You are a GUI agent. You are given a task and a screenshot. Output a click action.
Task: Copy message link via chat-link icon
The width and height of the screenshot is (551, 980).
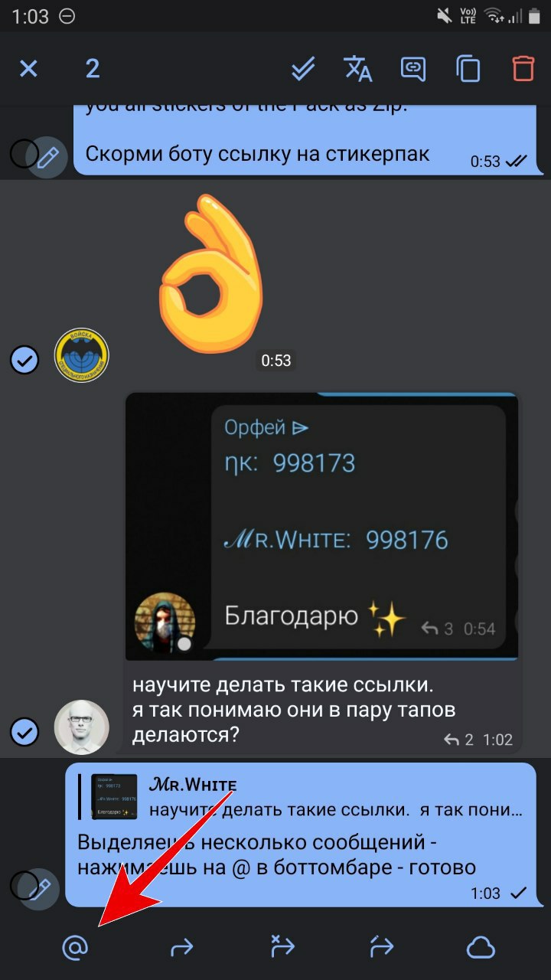(x=413, y=69)
